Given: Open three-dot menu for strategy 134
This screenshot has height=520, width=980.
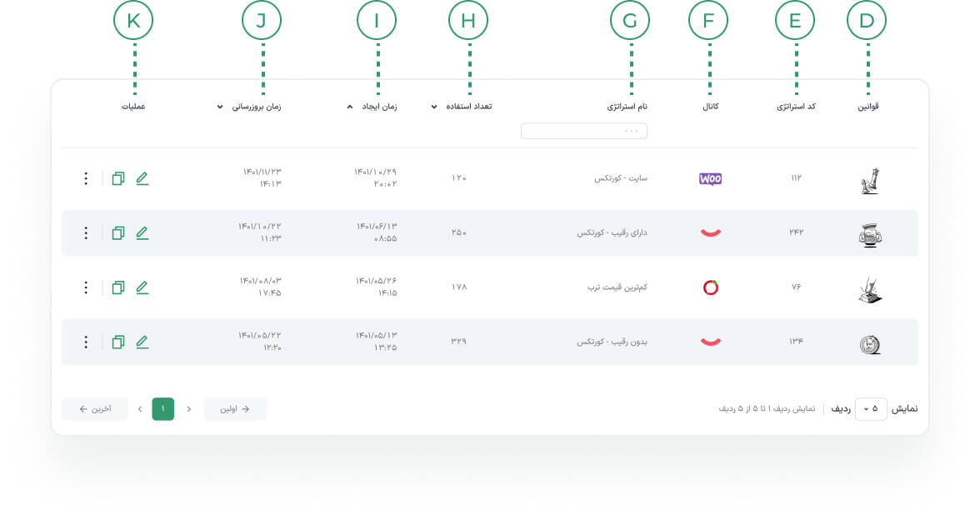Looking at the screenshot, I should tap(85, 342).
